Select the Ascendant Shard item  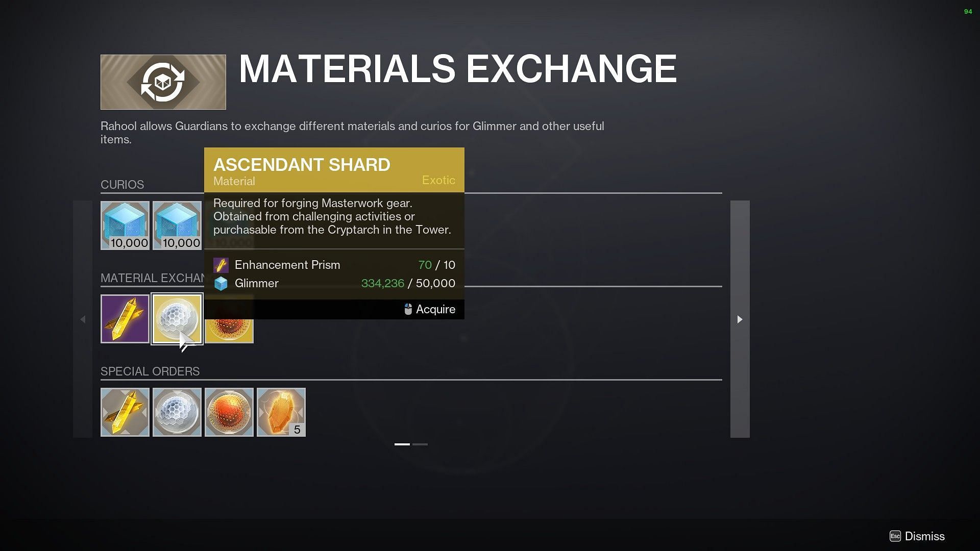[x=177, y=319]
